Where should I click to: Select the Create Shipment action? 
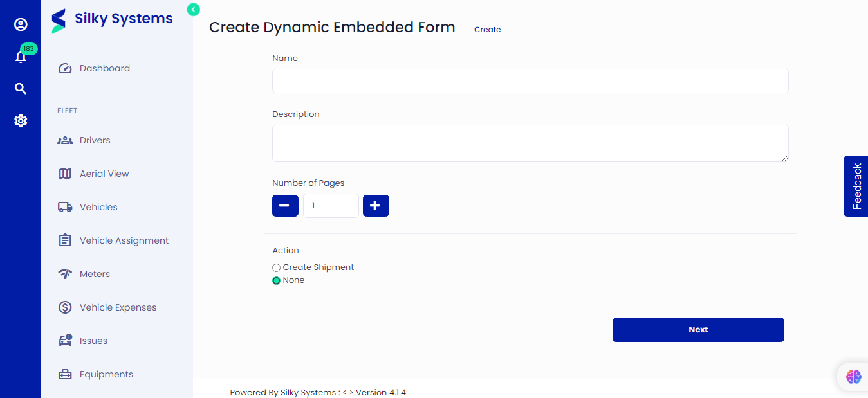click(276, 267)
